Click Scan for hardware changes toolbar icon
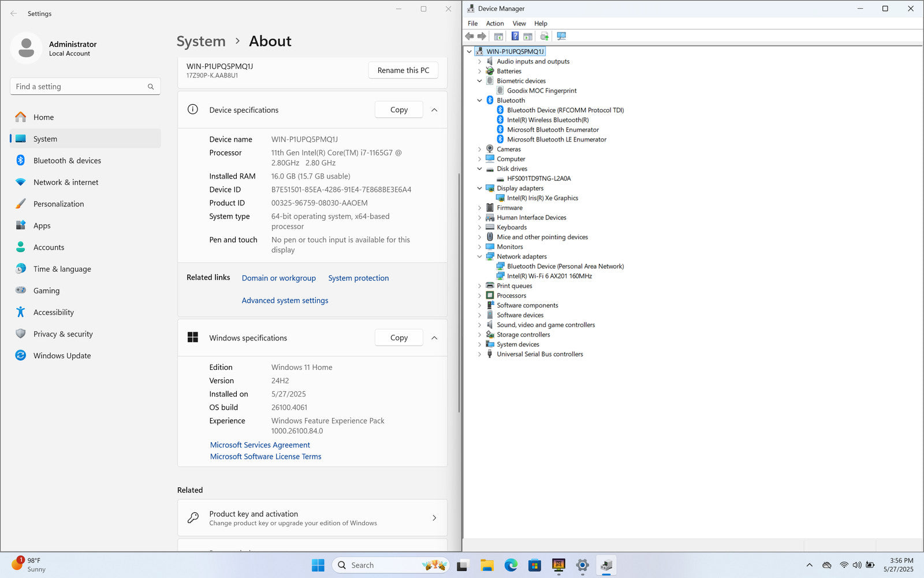Image resolution: width=924 pixels, height=578 pixels. click(561, 36)
